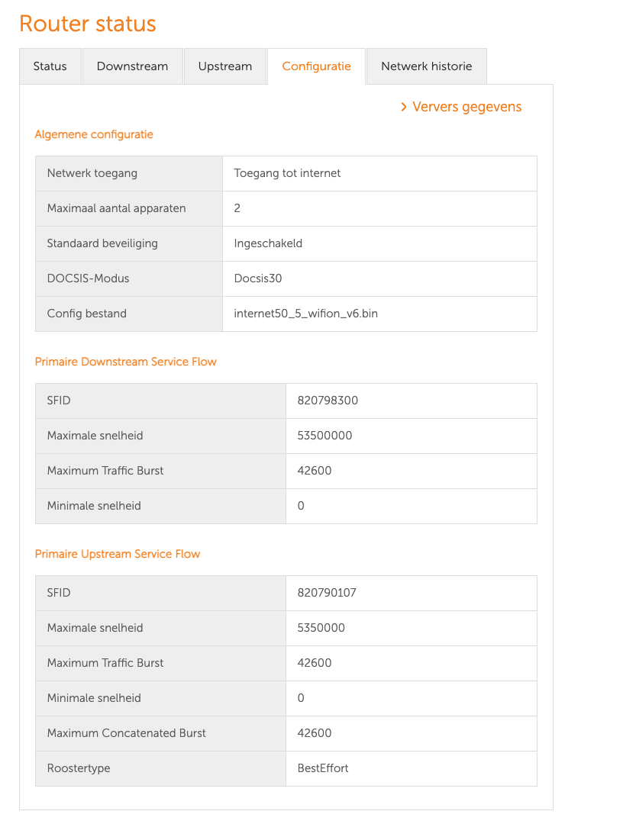Click the Primaire Downstream Service Flow heading
This screenshot has height=840, width=623.
[126, 362]
